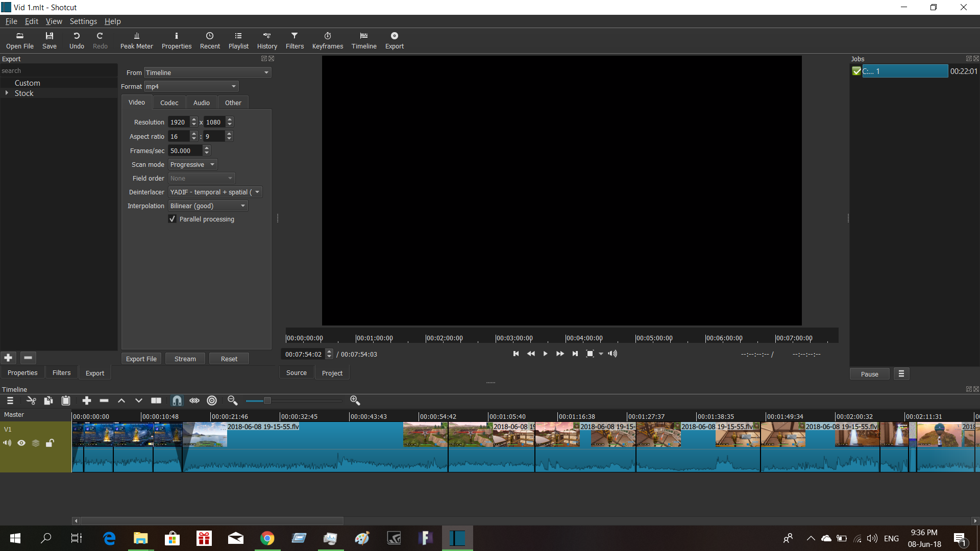Open the History panel
Screen dimensions: 980x551
pyautogui.click(x=267, y=40)
